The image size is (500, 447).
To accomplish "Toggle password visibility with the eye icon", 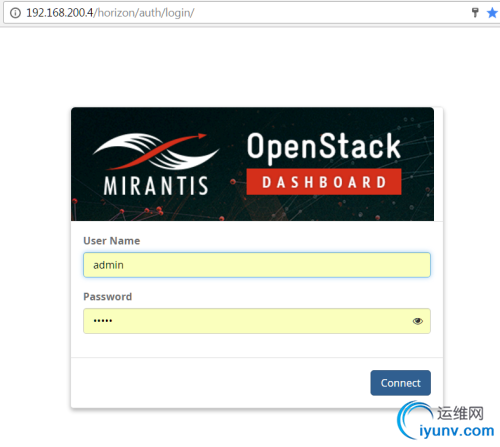I will point(418,321).
